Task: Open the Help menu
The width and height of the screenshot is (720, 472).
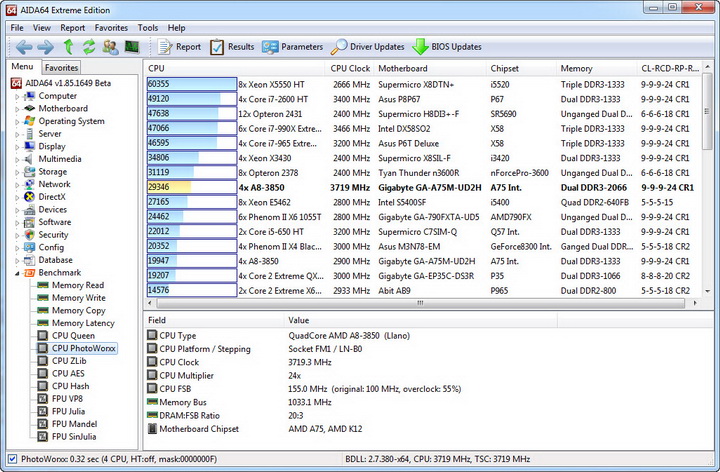Action: click(176, 28)
